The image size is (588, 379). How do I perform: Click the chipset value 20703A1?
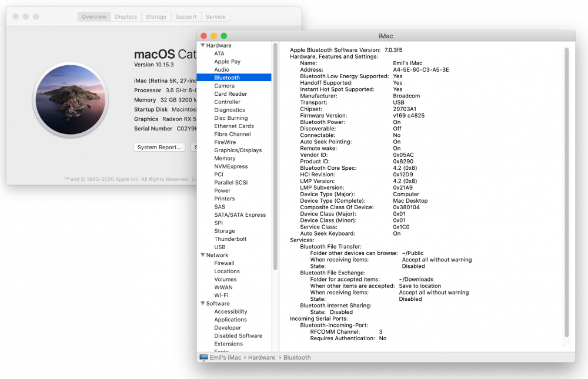(x=405, y=109)
